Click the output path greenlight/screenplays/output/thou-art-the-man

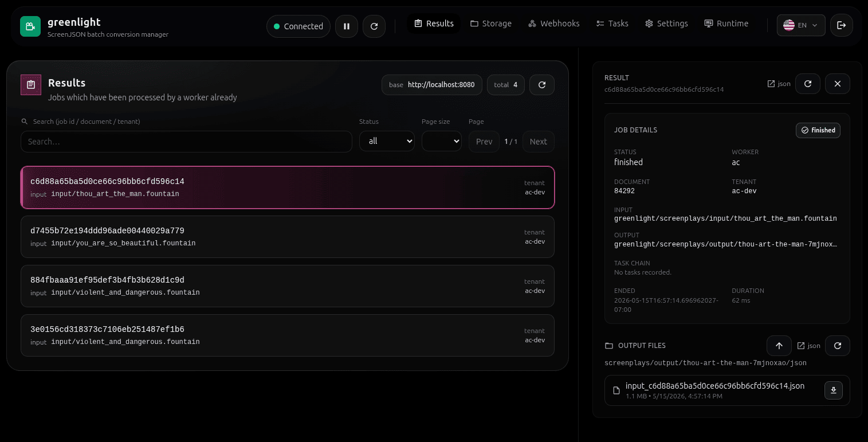(725, 244)
